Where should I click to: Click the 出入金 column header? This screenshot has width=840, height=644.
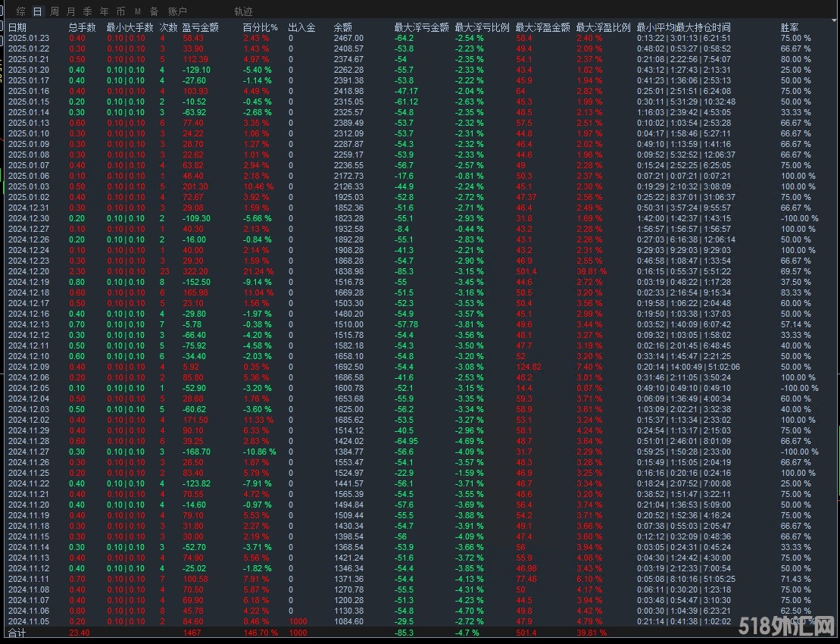point(301,27)
